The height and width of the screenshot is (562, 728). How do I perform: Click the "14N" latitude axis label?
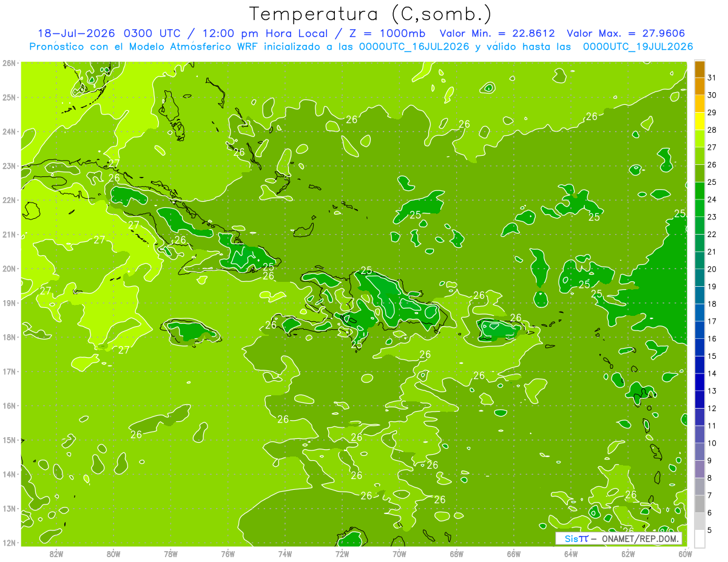9,474
